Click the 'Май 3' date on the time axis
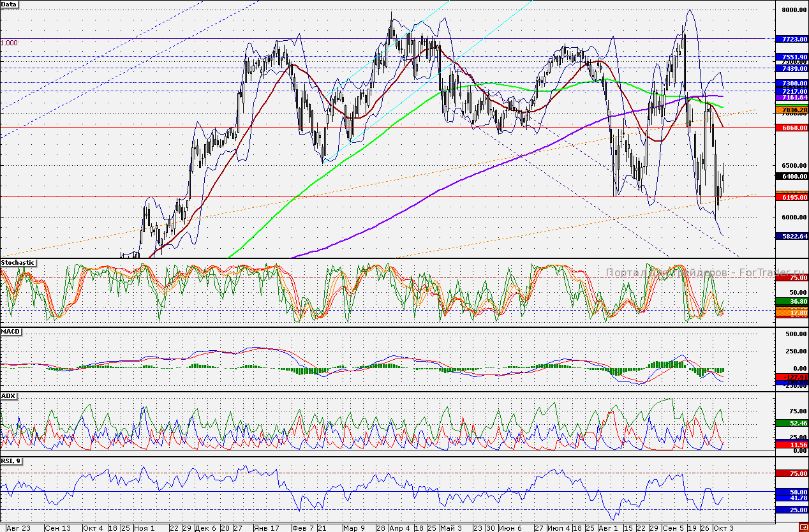This screenshot has height=532, width=809. pyautogui.click(x=451, y=528)
